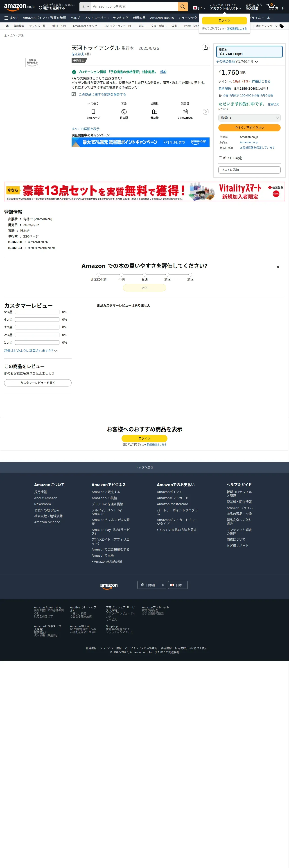The width and height of the screenshot is (289, 868).
Task: Click the 1つ星 rating bar
Action: point(37,343)
